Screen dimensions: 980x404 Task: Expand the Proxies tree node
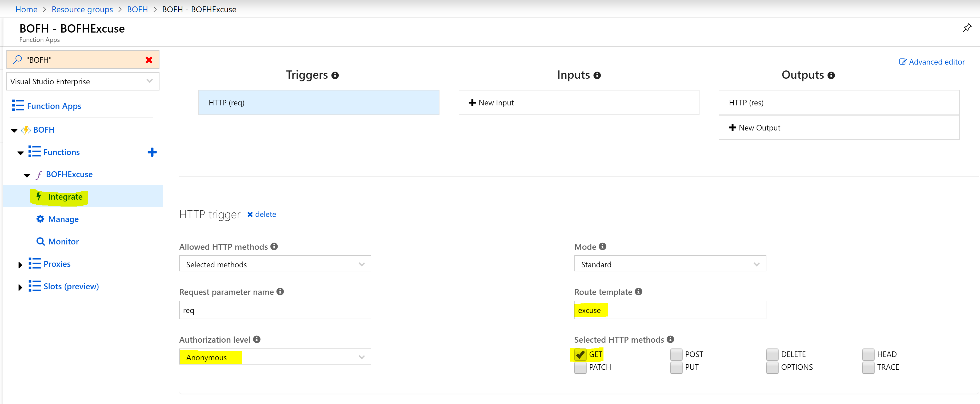click(x=20, y=265)
